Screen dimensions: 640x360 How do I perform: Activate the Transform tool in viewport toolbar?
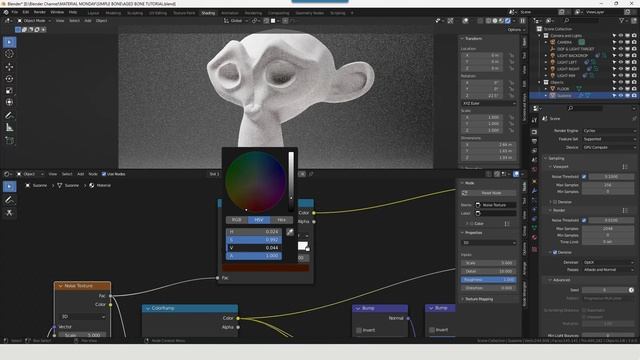(x=9, y=102)
